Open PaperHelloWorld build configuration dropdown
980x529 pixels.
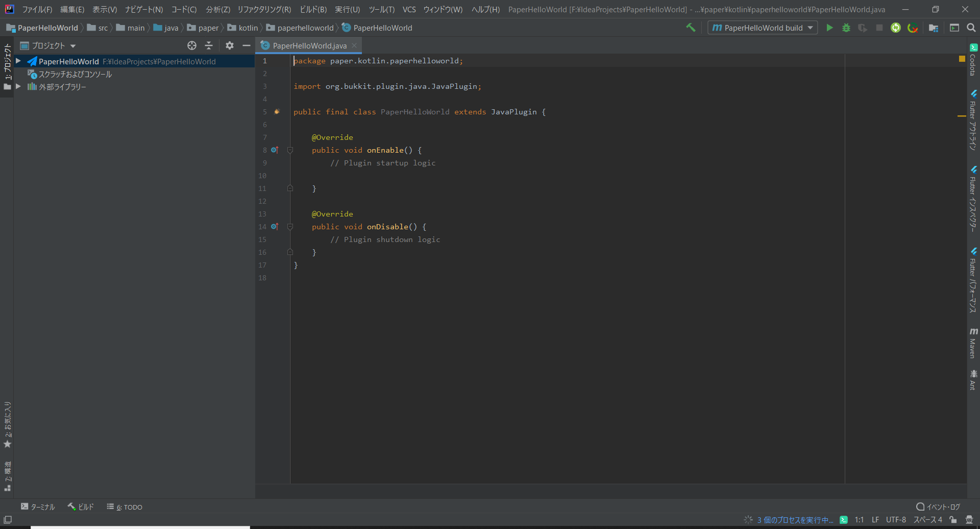(763, 28)
